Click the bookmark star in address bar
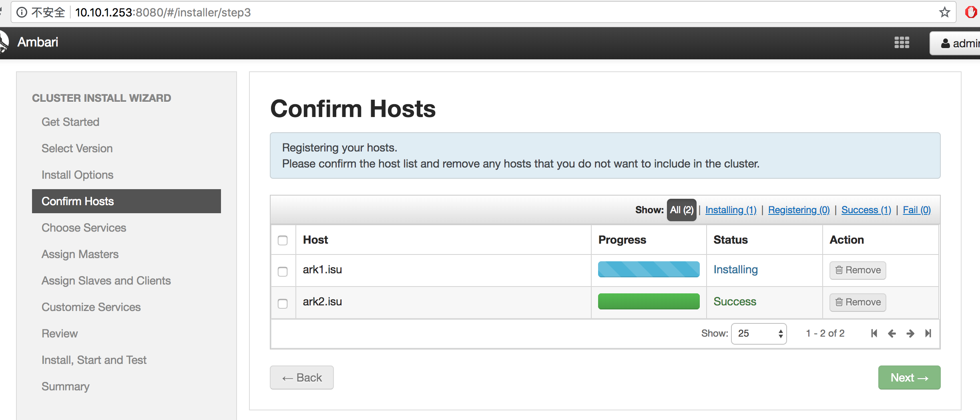Image resolution: width=980 pixels, height=420 pixels. click(944, 12)
